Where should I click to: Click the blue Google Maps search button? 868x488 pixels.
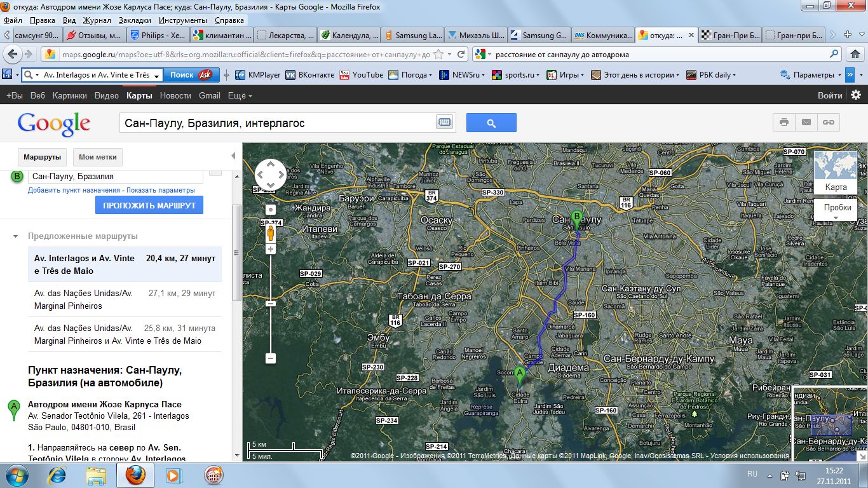pos(491,123)
